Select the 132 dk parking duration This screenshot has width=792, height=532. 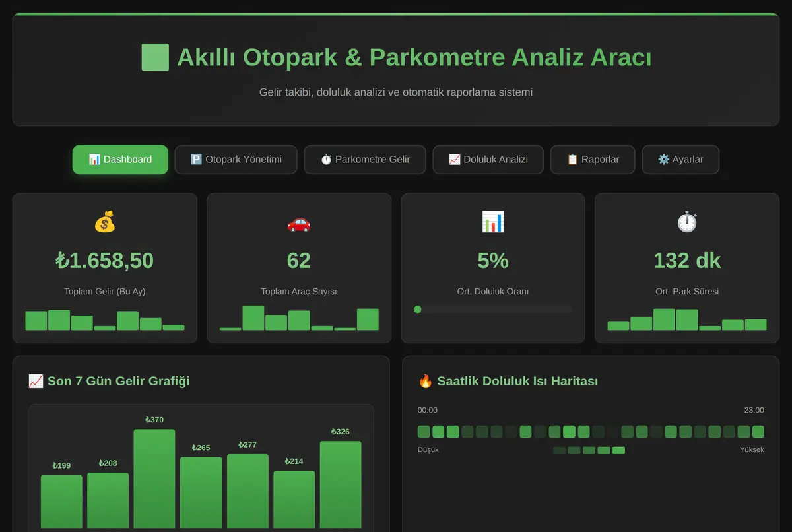click(x=687, y=261)
